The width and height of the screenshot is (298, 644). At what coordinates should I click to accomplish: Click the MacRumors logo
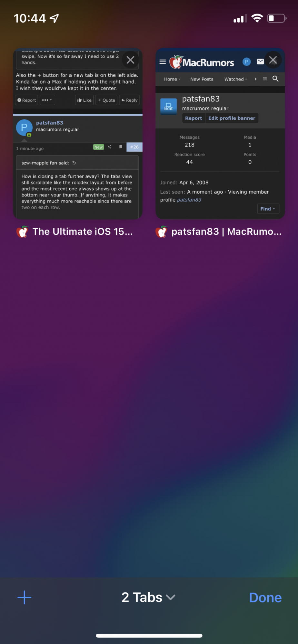[202, 62]
